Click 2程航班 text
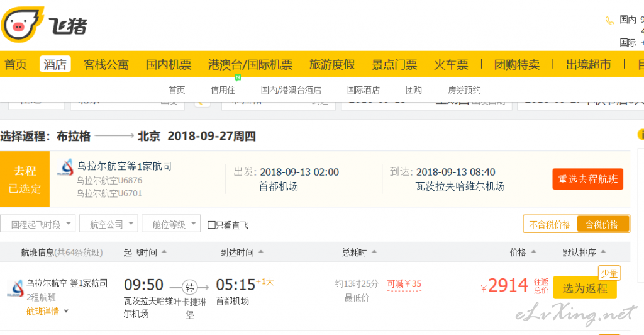Viewport: 644px width, 335px height. coord(41,297)
